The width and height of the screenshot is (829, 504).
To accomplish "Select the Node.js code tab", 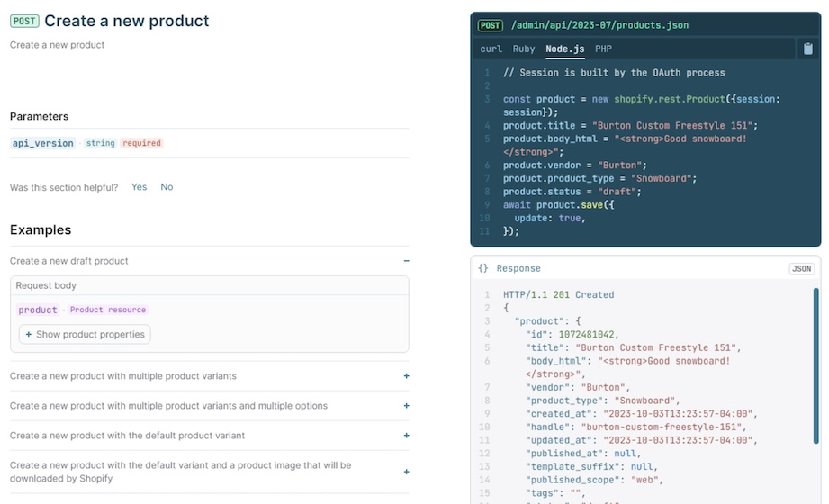I will click(564, 49).
